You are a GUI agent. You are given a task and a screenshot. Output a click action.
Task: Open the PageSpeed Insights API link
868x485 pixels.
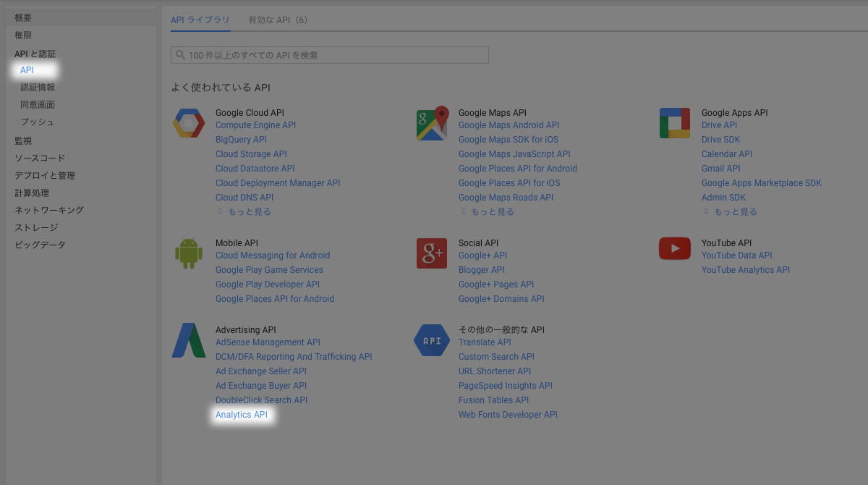(x=506, y=386)
